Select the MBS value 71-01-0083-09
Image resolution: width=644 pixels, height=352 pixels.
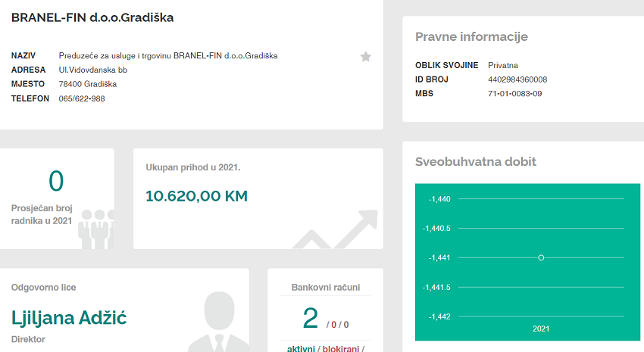[x=515, y=94]
